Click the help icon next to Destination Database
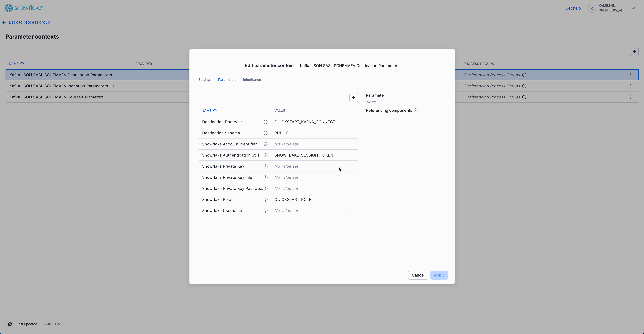The width and height of the screenshot is (644, 334). (266, 122)
